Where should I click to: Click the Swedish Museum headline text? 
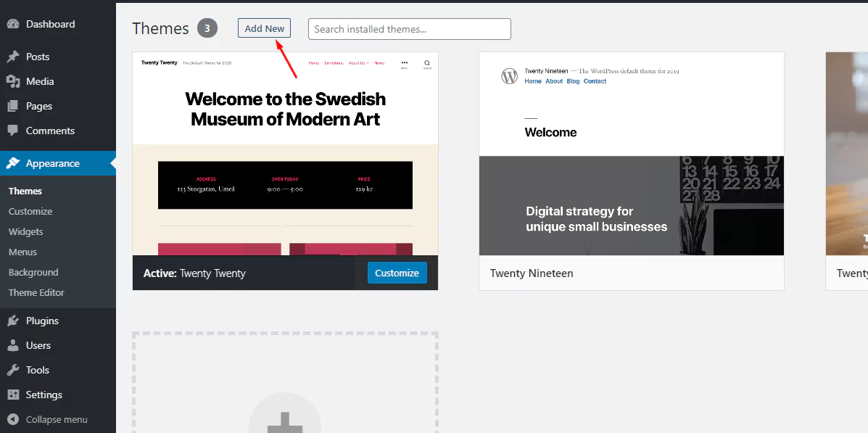click(x=285, y=109)
